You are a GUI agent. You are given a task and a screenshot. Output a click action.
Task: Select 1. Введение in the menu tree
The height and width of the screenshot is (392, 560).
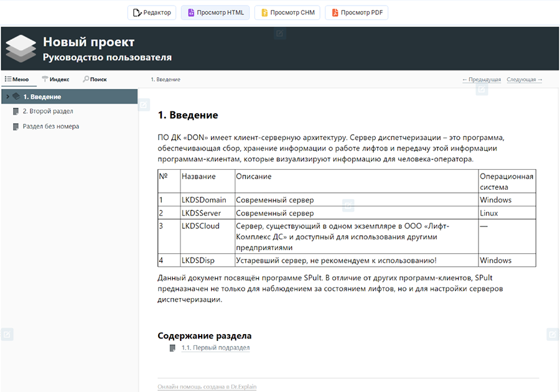[x=70, y=96]
